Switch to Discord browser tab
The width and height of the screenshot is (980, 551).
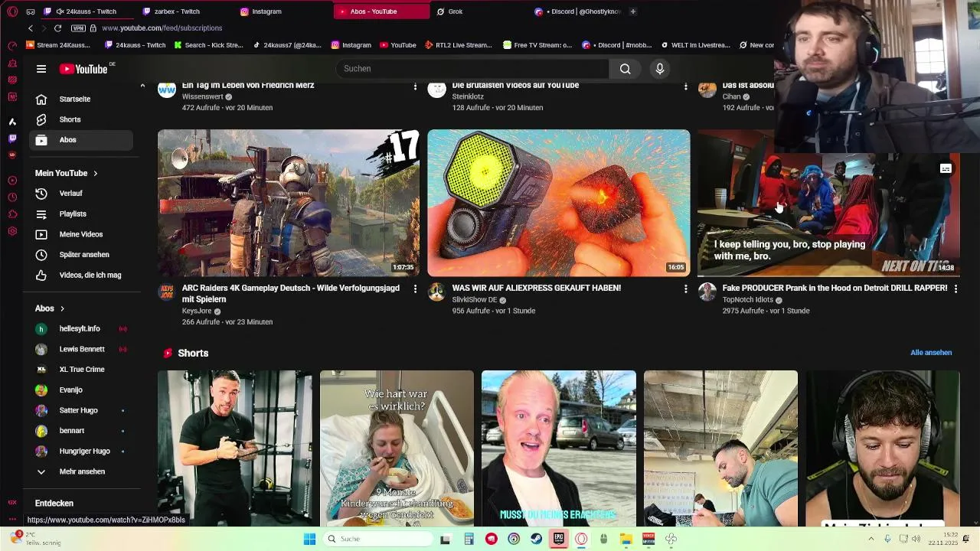click(x=578, y=11)
